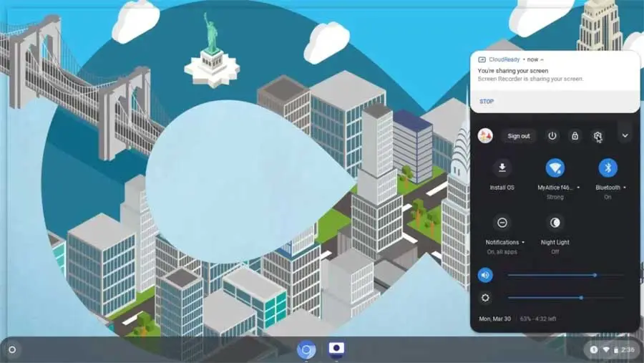Open the launcher circle button on the shelf
This screenshot has height=363, width=644.
point(12,350)
